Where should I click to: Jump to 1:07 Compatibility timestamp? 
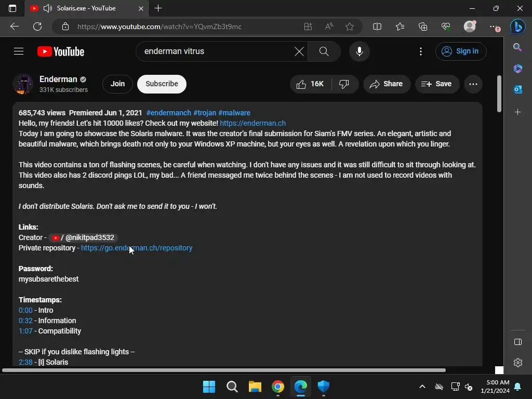coord(25,331)
